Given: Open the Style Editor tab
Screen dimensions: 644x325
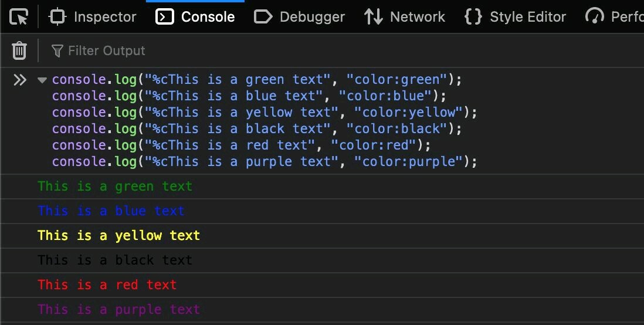Looking at the screenshot, I should pyautogui.click(x=515, y=17).
